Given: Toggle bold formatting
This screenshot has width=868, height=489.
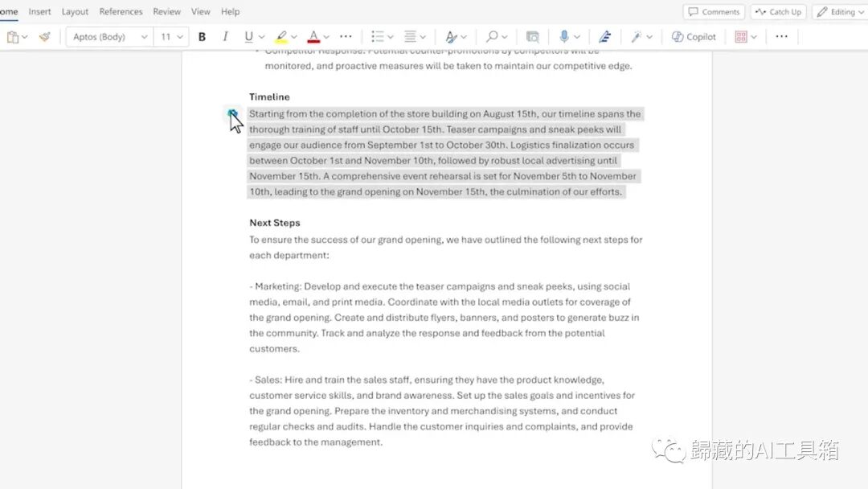Looking at the screenshot, I should point(202,37).
